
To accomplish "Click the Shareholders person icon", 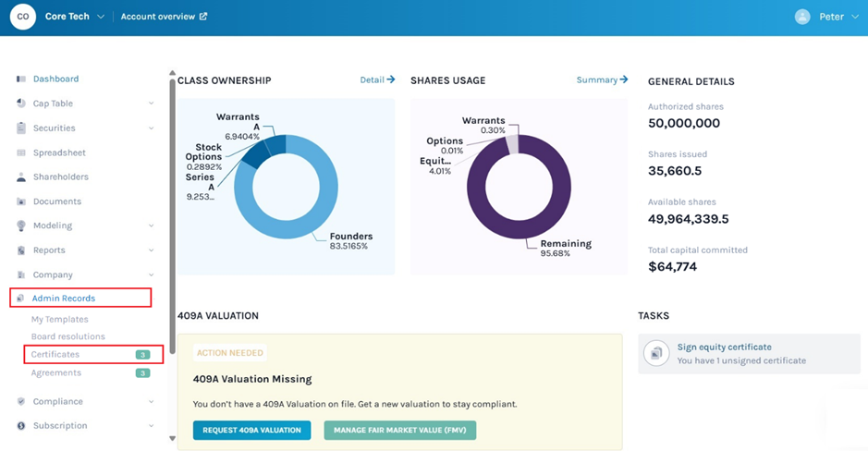I will click(x=21, y=177).
